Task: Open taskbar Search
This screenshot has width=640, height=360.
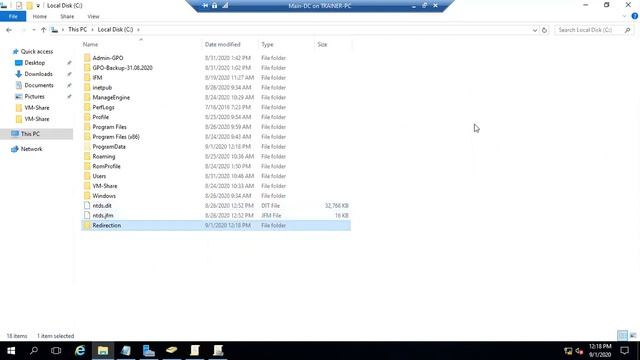Action: click(x=34, y=351)
